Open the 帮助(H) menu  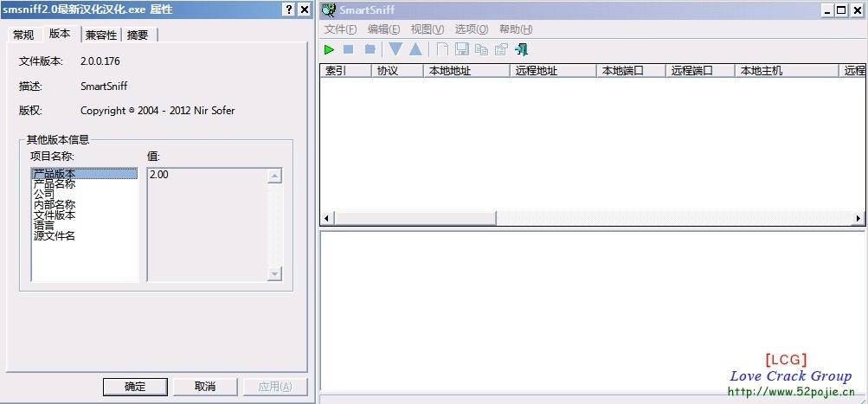pos(516,29)
